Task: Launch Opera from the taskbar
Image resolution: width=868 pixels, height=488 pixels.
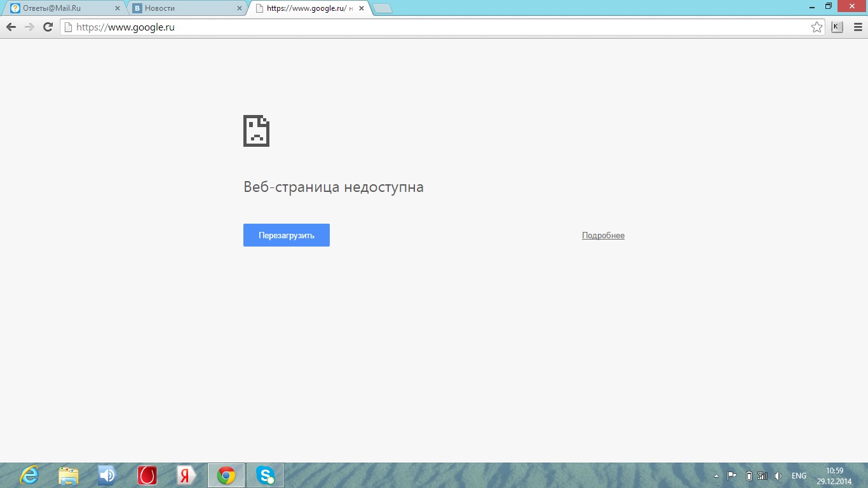Action: click(x=147, y=475)
